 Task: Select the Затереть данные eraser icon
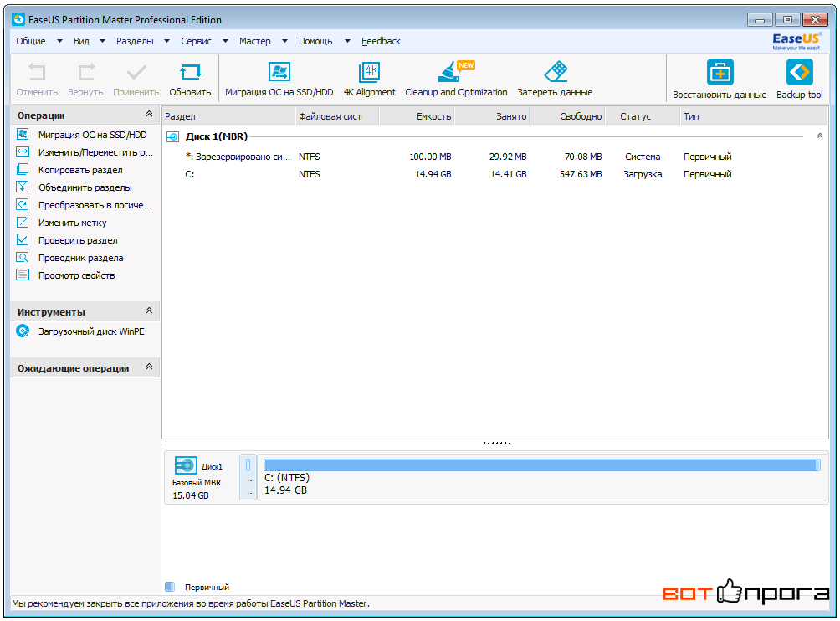555,71
